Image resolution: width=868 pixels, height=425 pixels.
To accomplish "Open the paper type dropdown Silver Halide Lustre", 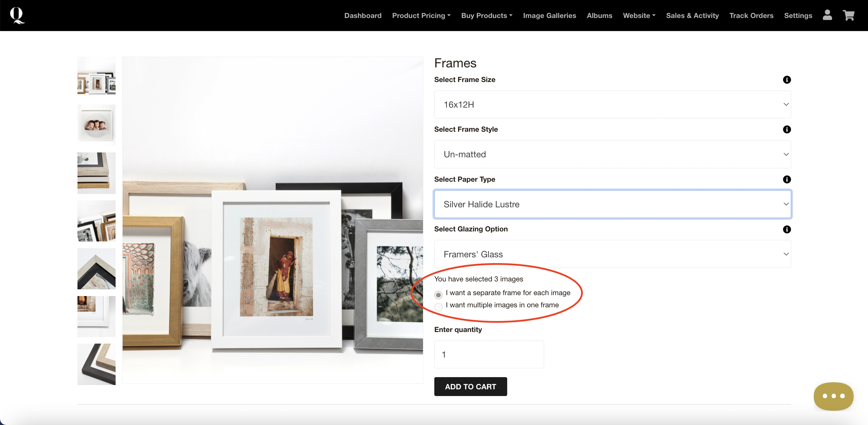I will tap(612, 204).
